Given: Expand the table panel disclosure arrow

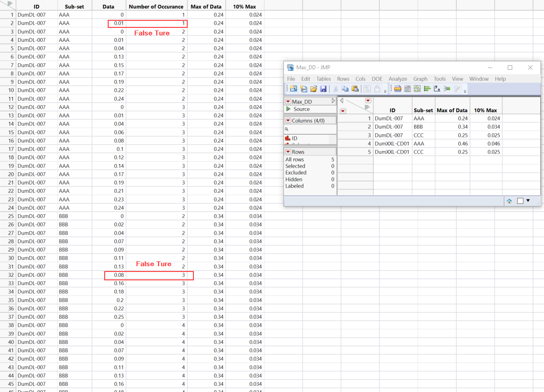Looking at the screenshot, I should point(333,101).
